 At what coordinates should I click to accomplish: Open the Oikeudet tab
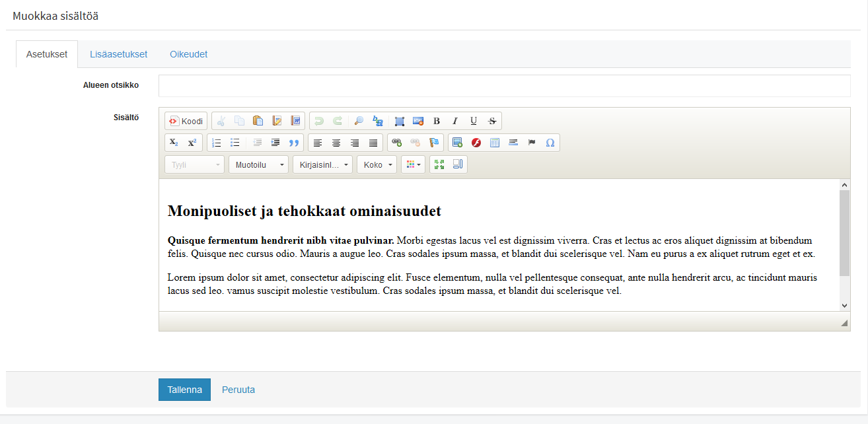pos(188,54)
